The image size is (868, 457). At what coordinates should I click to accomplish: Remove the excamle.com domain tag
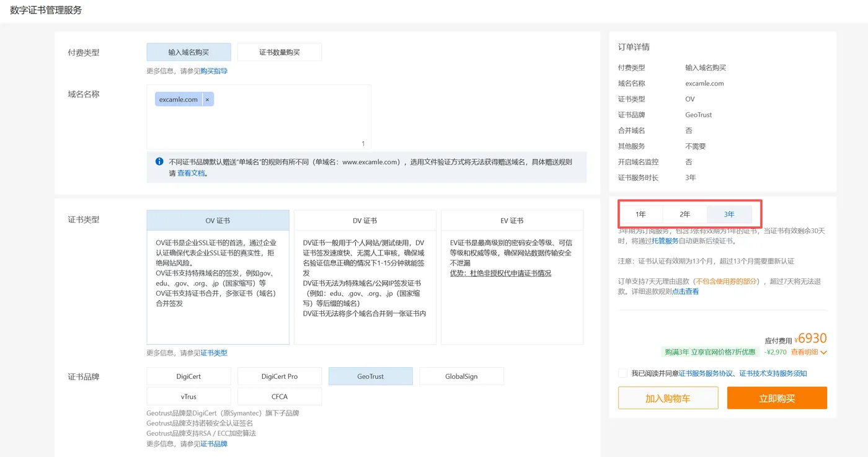(x=207, y=99)
